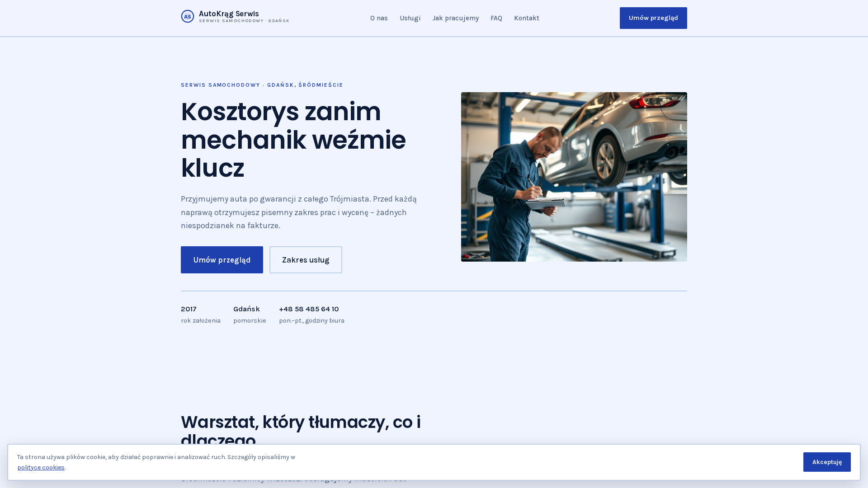Accept cookies with Akceptuję button
The height and width of the screenshot is (488, 868).
[x=827, y=462]
